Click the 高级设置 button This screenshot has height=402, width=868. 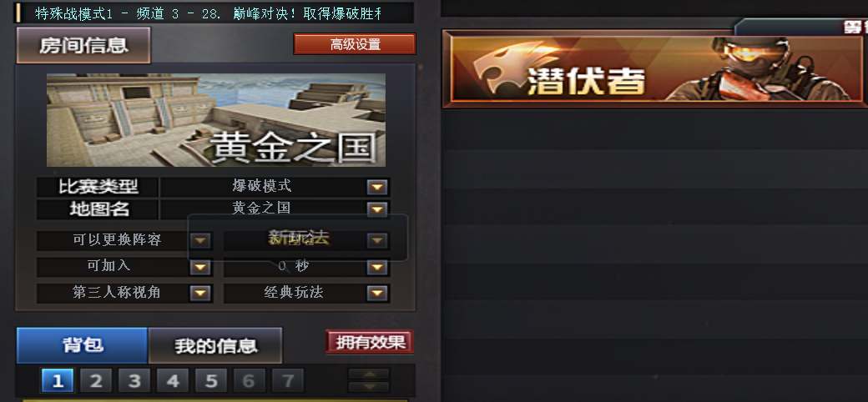click(354, 44)
